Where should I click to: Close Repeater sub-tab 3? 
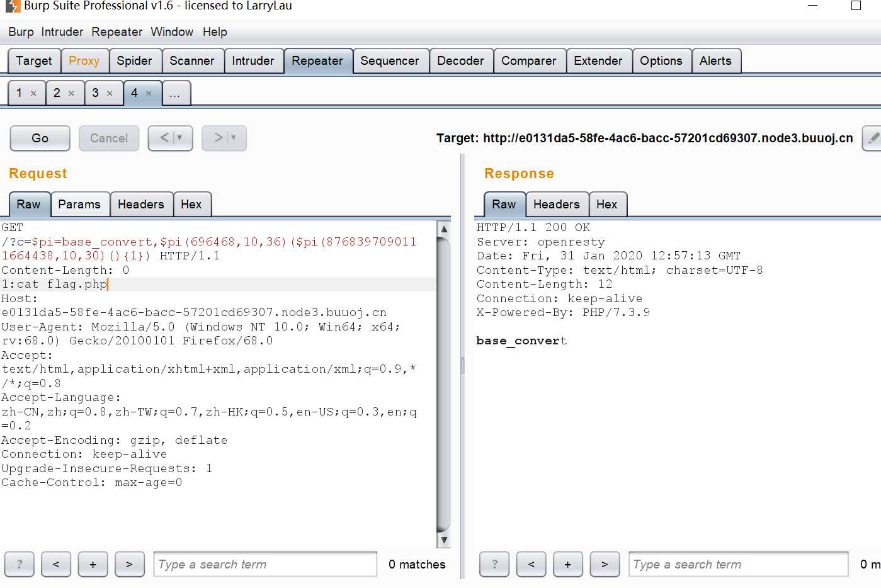(x=110, y=94)
